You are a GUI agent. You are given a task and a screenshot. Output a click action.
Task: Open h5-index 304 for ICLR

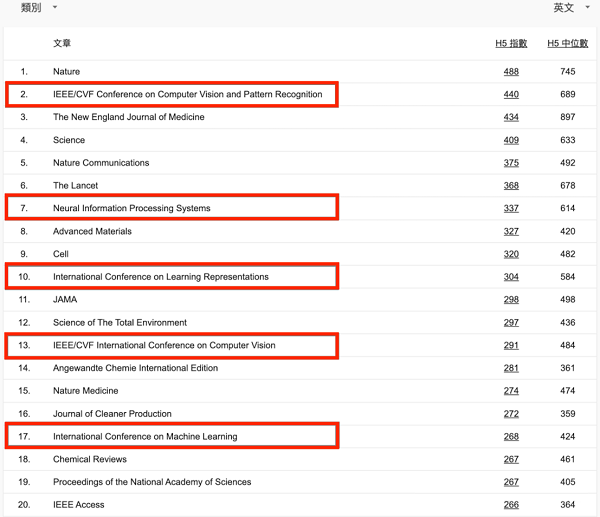tap(511, 277)
